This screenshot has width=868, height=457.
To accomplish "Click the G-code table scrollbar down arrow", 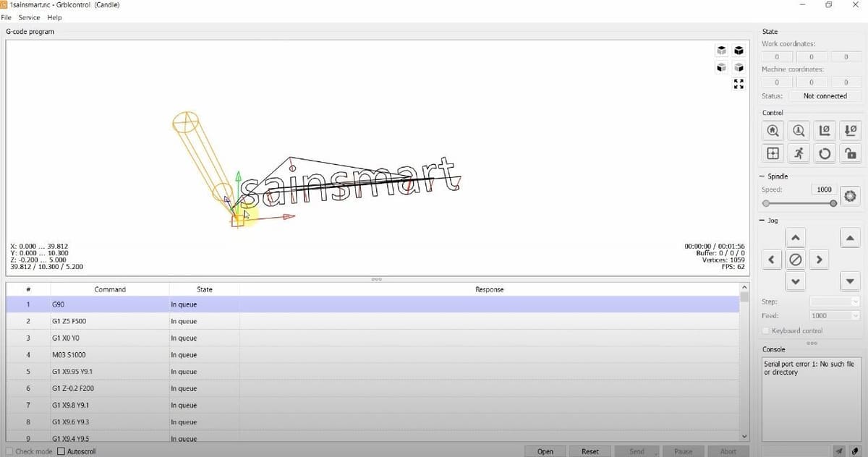I will coord(744,436).
